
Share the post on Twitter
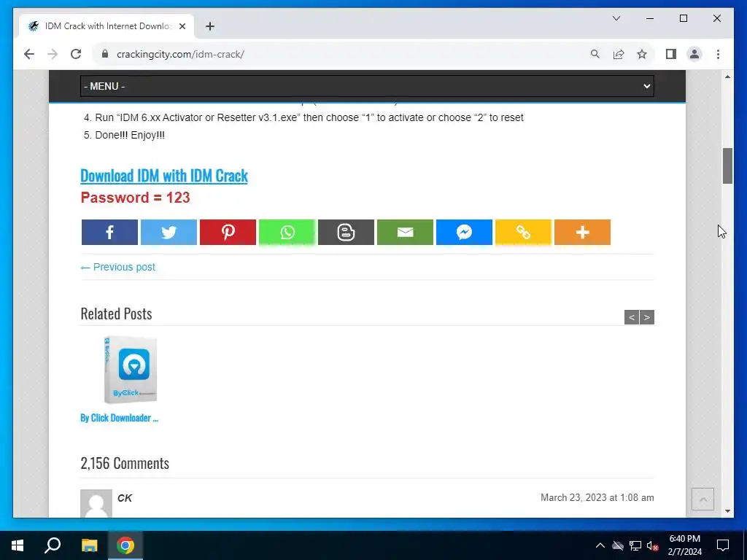(x=169, y=232)
